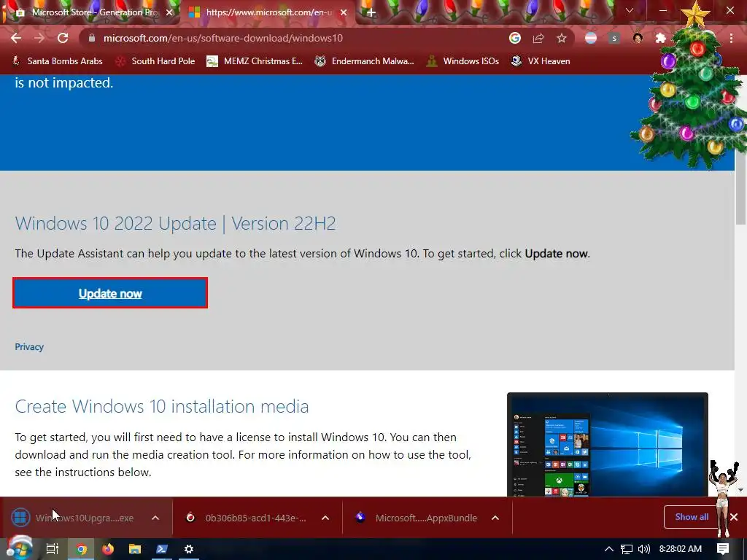This screenshot has width=747, height=560.
Task: Open Settings gear on the taskbar
Action: point(189,549)
